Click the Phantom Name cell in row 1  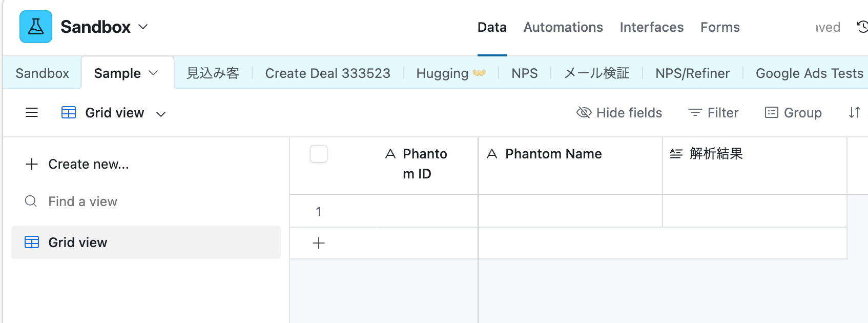(570, 211)
